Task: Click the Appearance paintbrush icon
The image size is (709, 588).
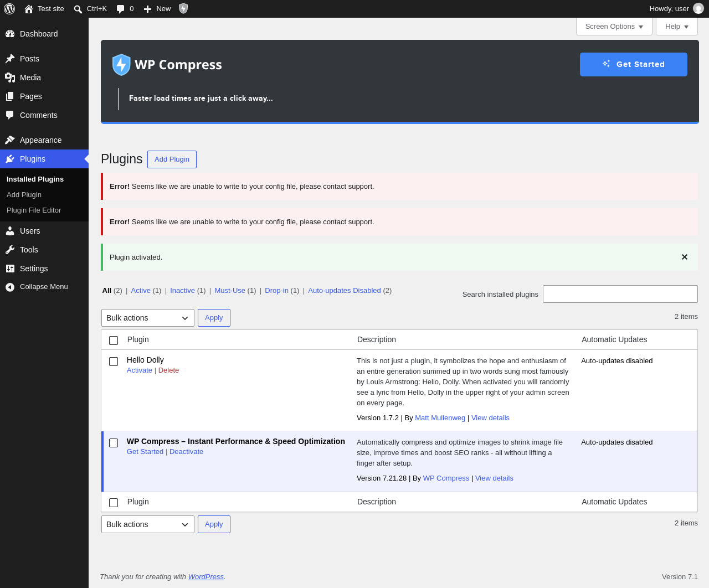Action: [x=10, y=140]
